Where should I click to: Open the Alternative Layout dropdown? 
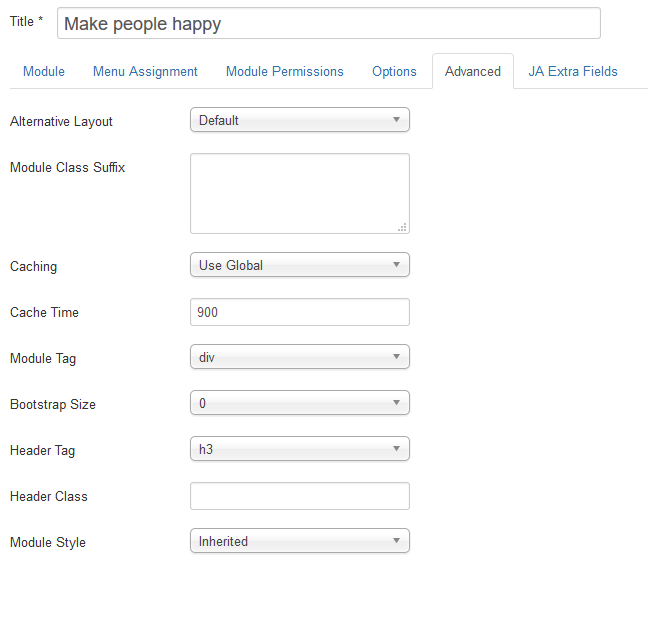tap(299, 120)
